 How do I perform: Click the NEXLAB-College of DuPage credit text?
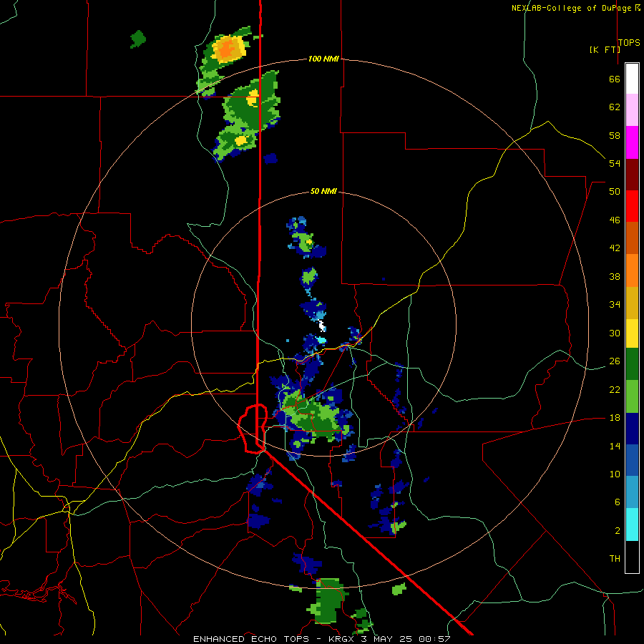coord(571,8)
